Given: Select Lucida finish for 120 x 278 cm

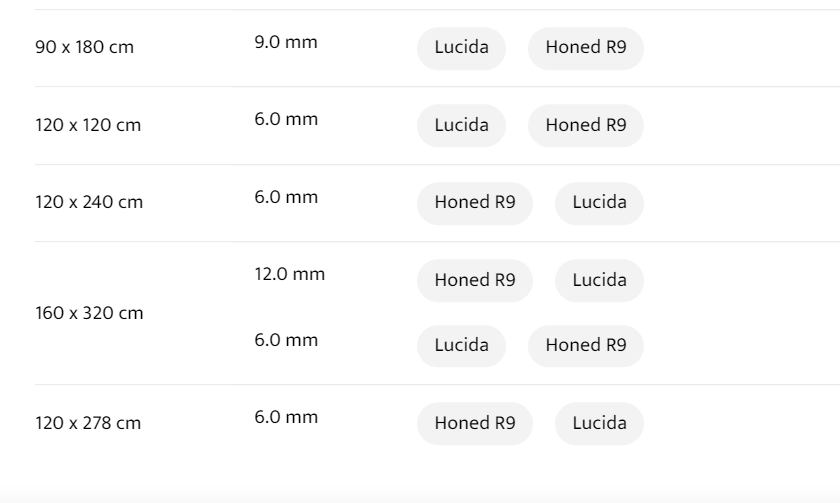Looking at the screenshot, I should [599, 424].
